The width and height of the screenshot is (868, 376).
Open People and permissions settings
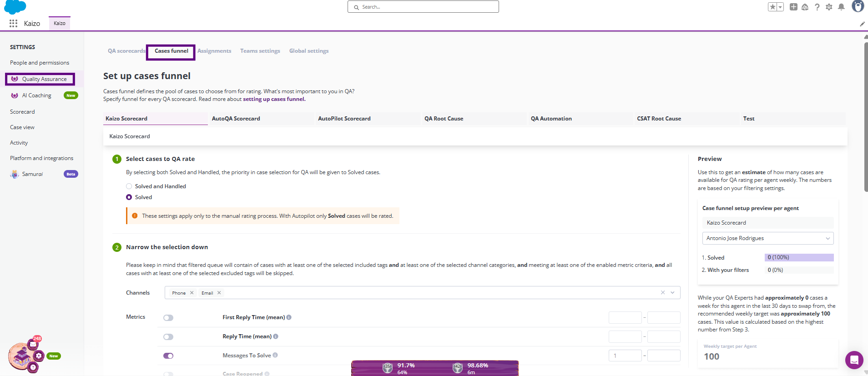(x=40, y=63)
